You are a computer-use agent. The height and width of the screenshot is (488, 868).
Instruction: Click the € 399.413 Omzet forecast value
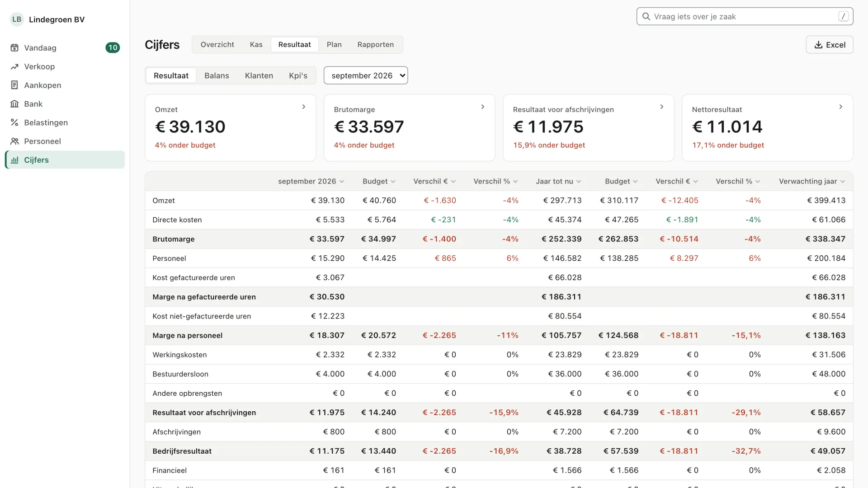click(x=826, y=201)
